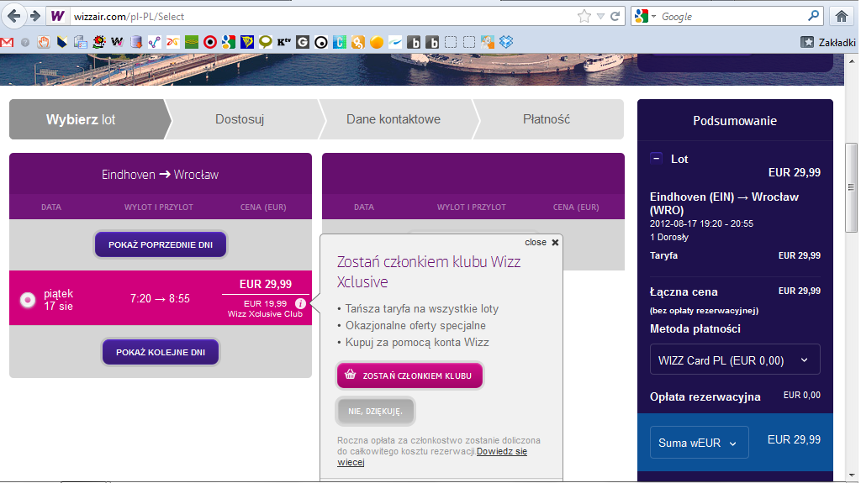
Task: Click the EUR 19,99 Wizz Xclusive Club price
Action: (265, 303)
